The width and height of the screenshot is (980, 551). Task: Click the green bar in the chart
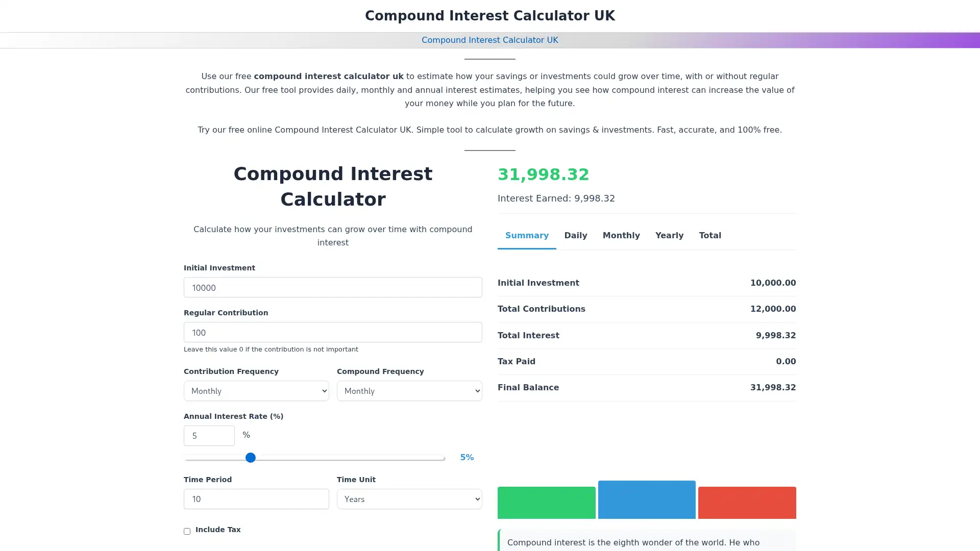[x=546, y=503]
